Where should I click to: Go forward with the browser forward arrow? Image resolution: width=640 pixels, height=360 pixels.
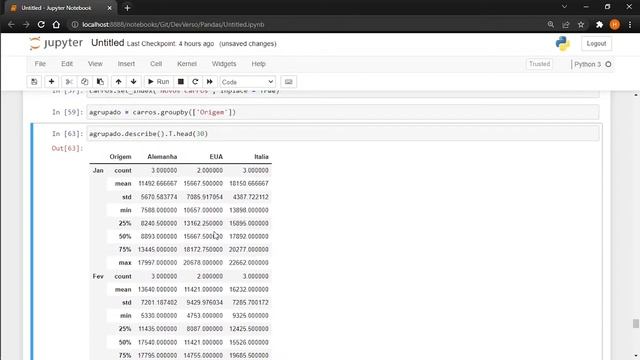pos(26,24)
